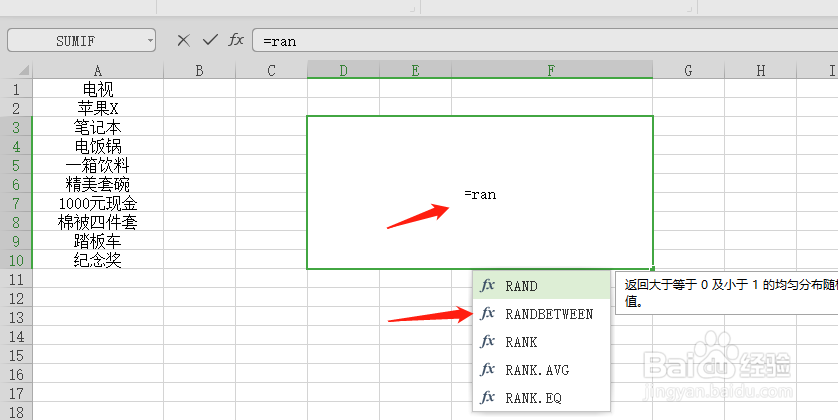Click cell containing 电饭锅
838x420 pixels.
point(98,146)
